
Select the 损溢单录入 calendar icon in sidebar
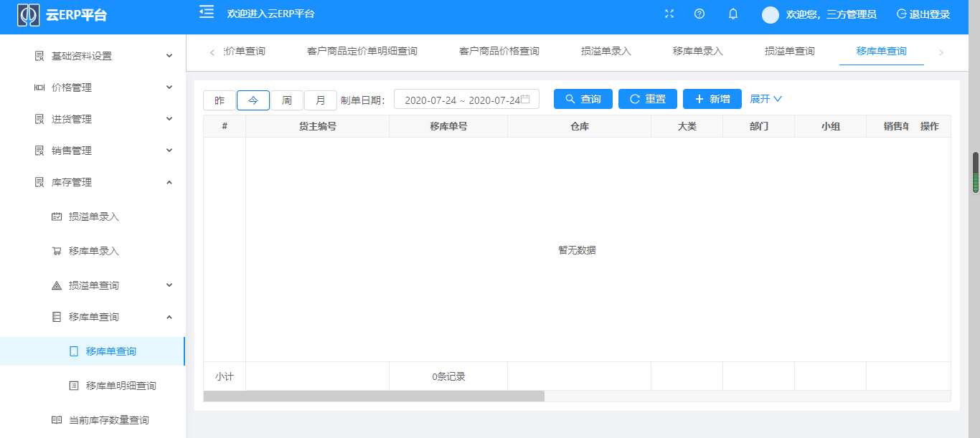click(x=56, y=216)
